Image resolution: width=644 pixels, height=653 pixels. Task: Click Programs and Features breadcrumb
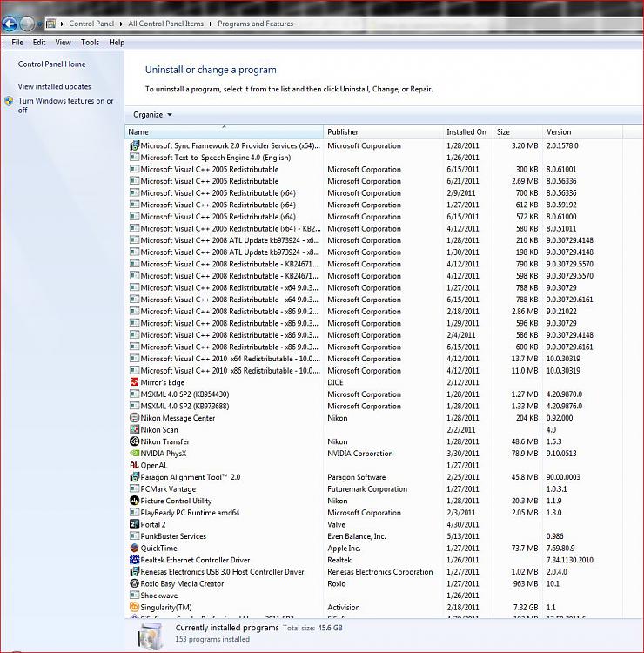255,24
